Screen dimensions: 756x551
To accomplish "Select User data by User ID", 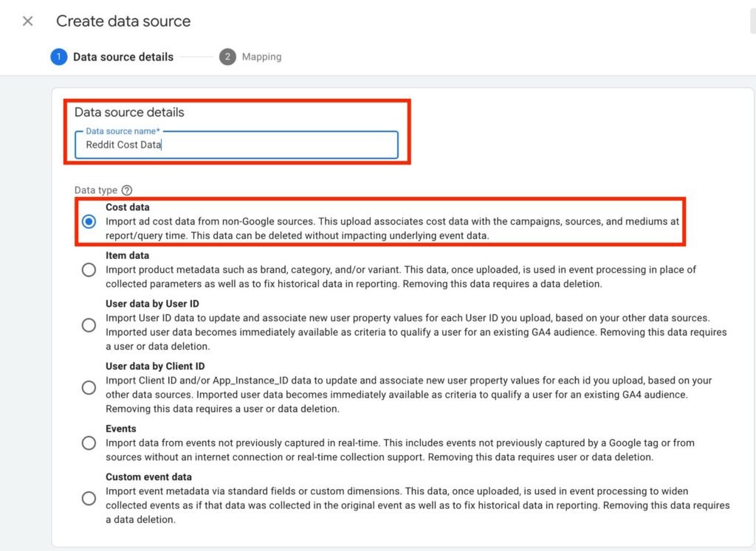I will [89, 325].
